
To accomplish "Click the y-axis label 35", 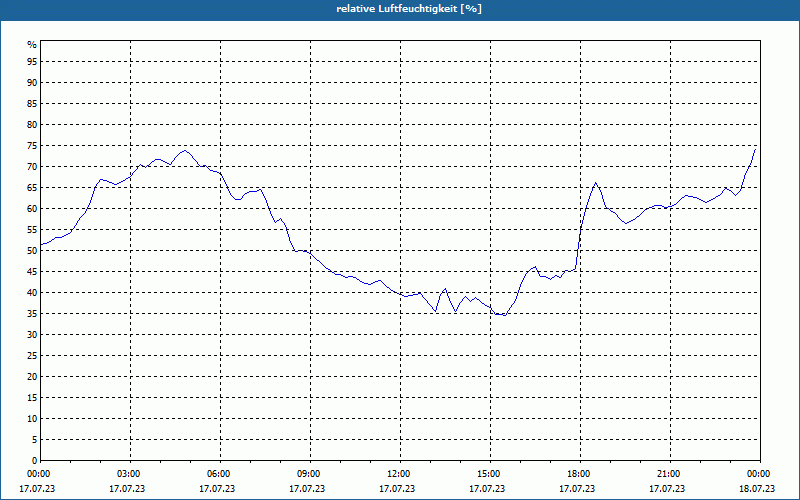I will coord(32,313).
